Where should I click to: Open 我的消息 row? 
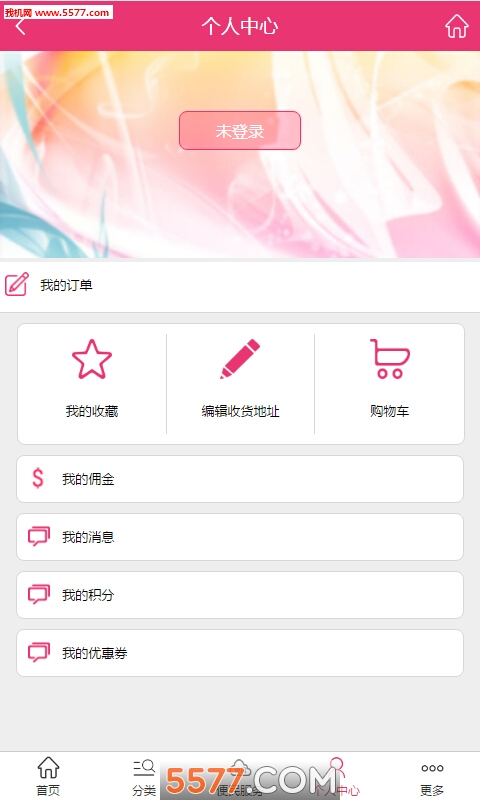tap(240, 537)
